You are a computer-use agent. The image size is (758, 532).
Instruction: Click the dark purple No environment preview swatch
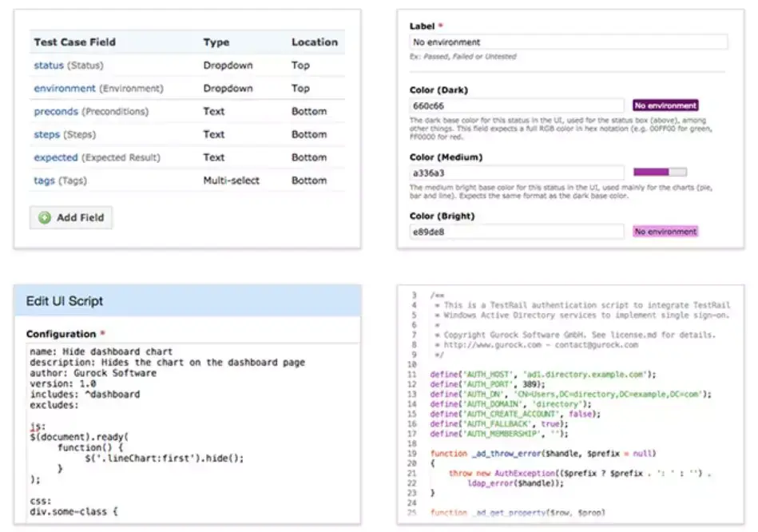pos(665,105)
